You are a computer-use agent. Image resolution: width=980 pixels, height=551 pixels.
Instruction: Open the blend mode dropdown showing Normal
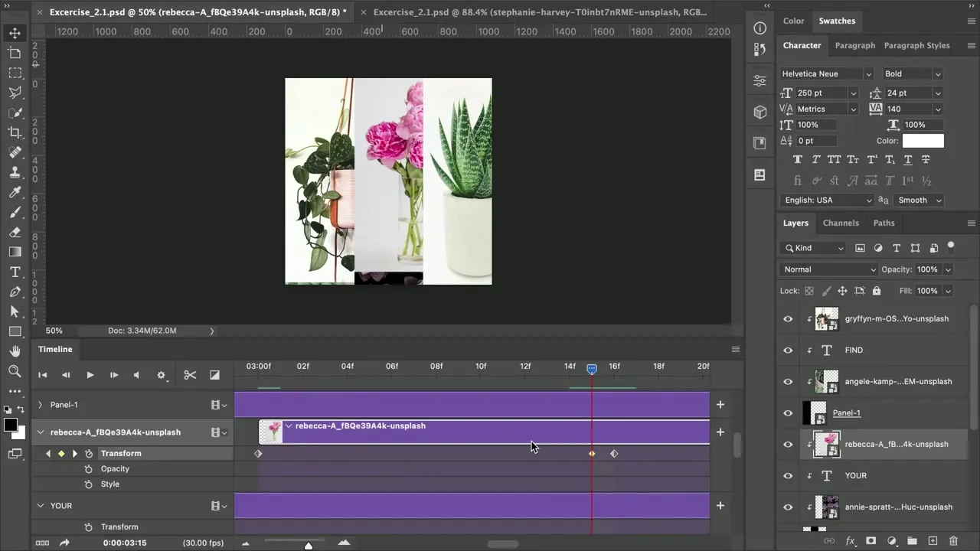(x=829, y=269)
